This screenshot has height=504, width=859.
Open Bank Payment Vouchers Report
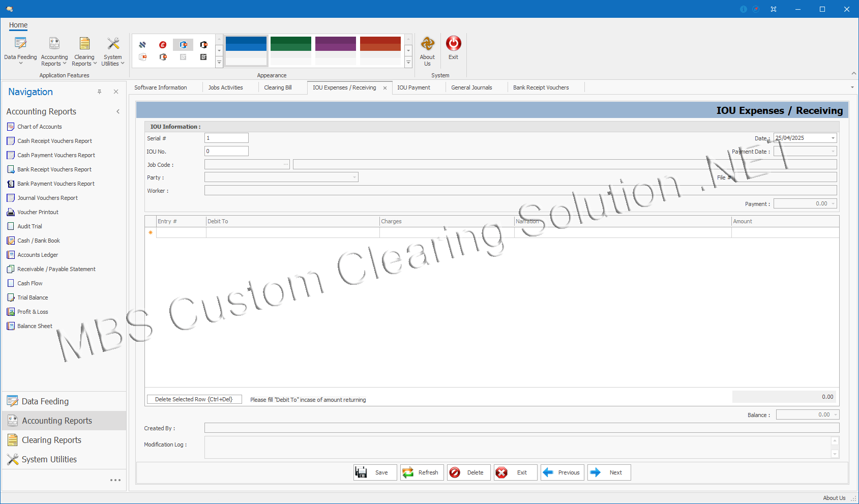pos(50,184)
